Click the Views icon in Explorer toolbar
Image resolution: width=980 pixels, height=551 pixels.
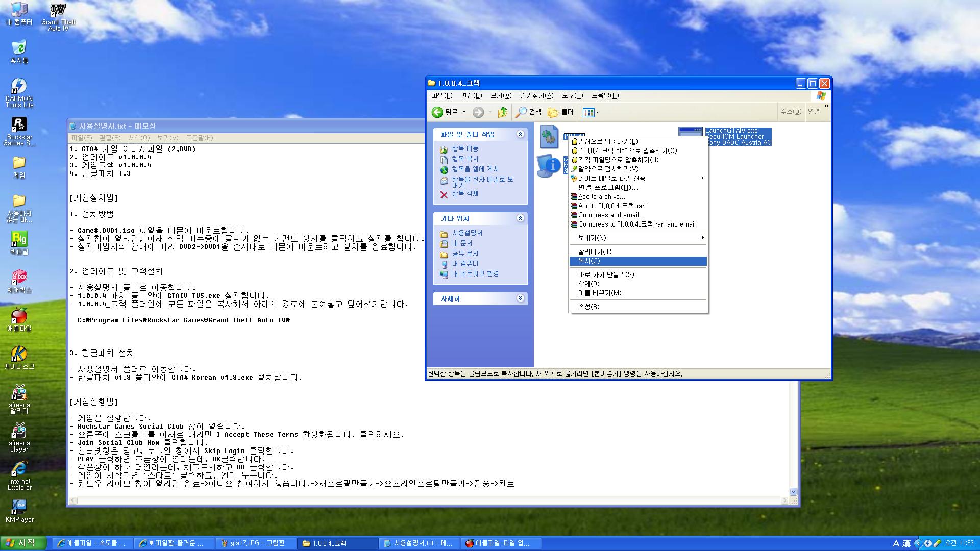(589, 112)
